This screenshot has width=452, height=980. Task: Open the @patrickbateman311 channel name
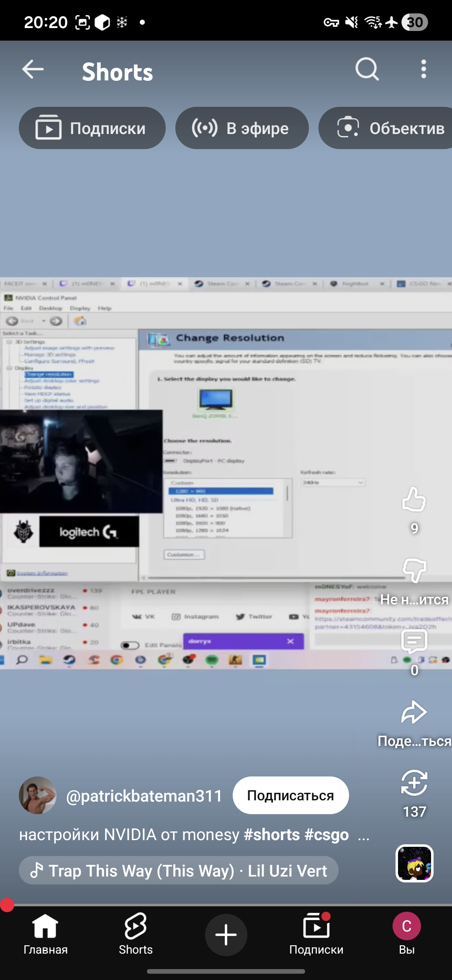pos(144,796)
